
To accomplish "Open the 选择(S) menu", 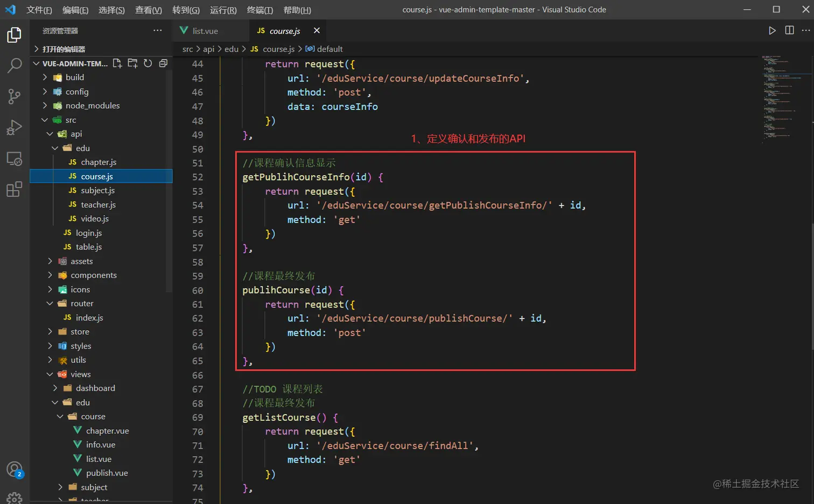I will pos(111,10).
